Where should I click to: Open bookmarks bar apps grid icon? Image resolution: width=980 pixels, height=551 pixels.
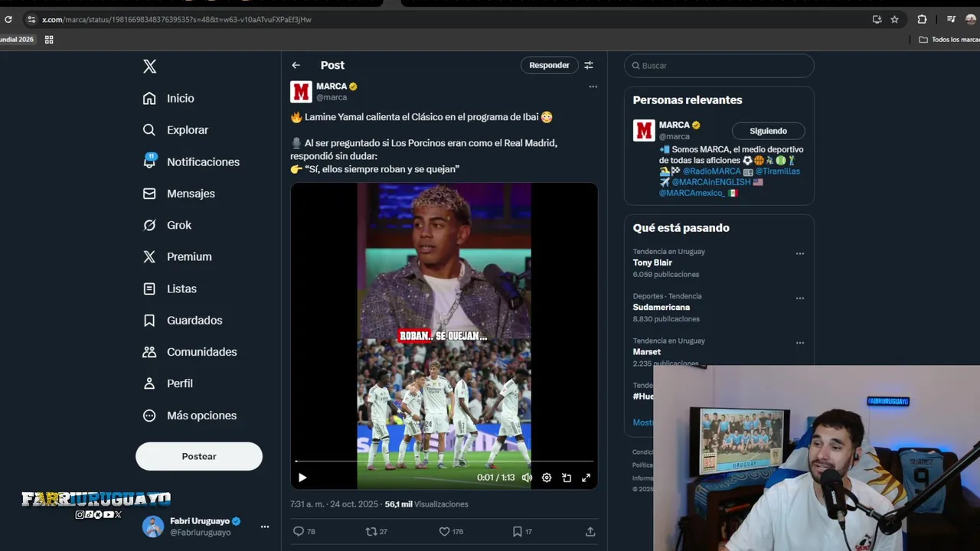pos(49,39)
